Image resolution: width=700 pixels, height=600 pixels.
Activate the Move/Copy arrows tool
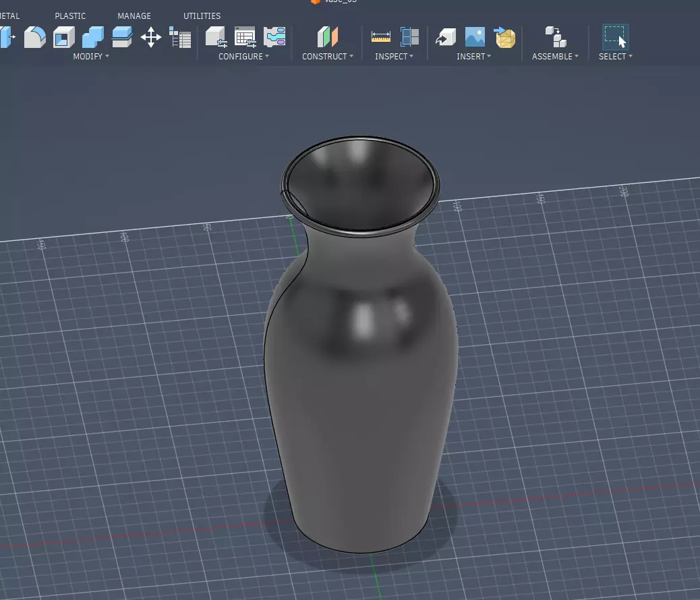(x=151, y=37)
